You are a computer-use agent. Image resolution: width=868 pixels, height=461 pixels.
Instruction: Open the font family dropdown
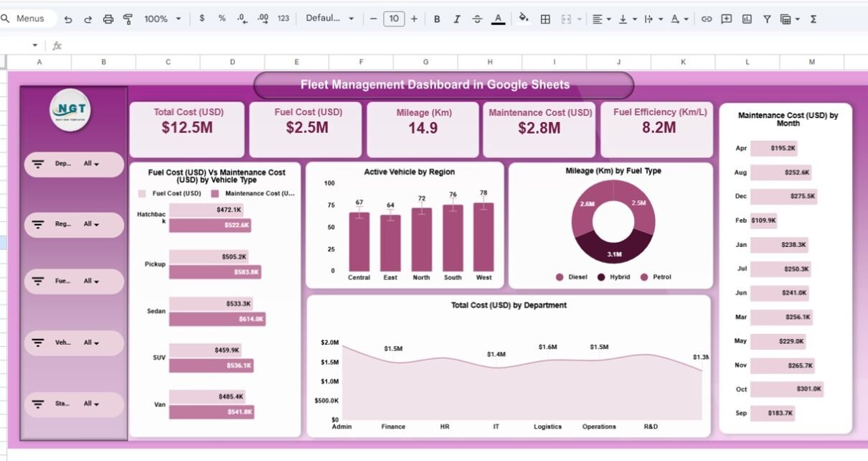click(330, 19)
